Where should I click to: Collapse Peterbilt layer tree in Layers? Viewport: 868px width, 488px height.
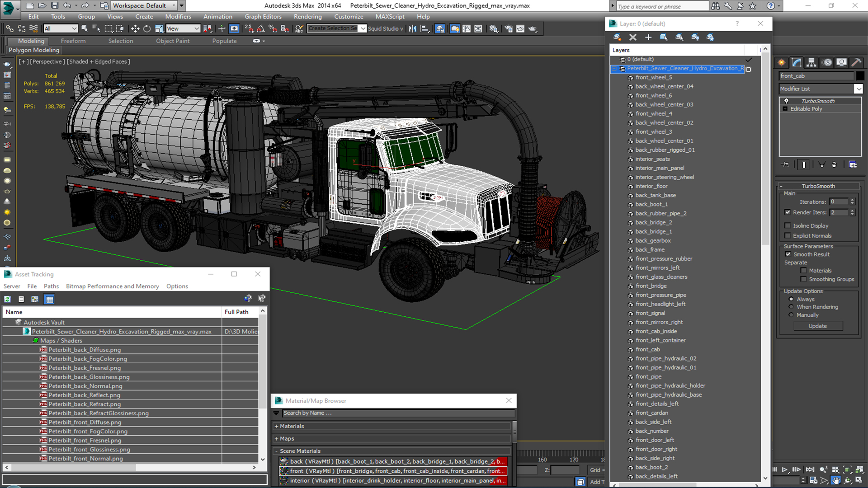[614, 69]
